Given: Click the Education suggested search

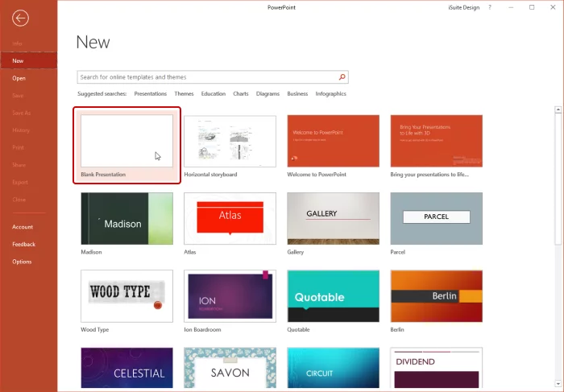Looking at the screenshot, I should (x=214, y=94).
